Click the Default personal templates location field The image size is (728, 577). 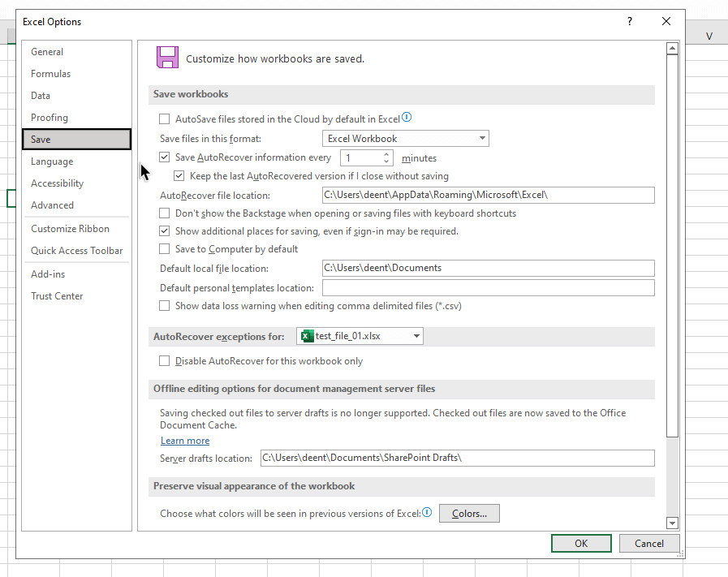[489, 288]
